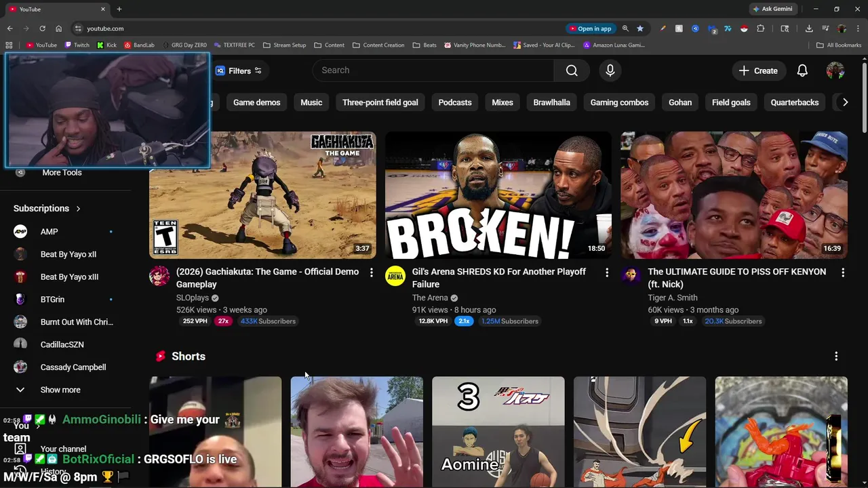
Task: Select the Game demos chip
Action: (256, 102)
